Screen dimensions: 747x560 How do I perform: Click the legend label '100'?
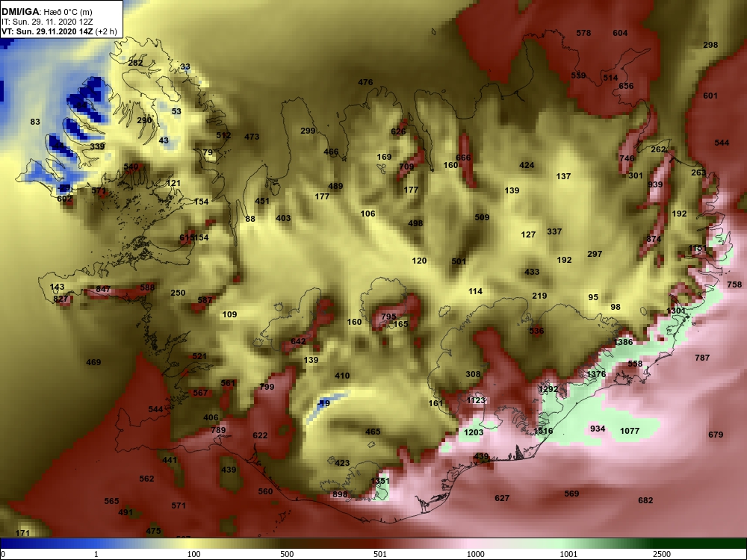[194, 554]
